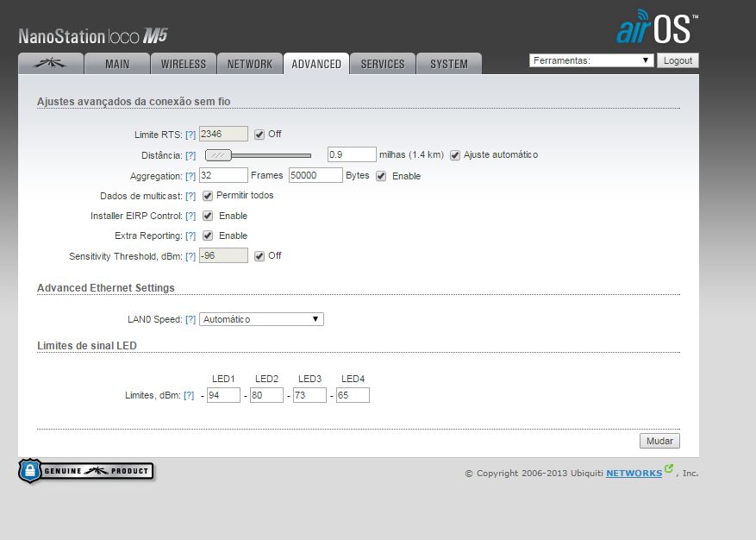756x540 pixels.
Task: Open help for Sensitivity Threshold
Action: [x=191, y=256]
